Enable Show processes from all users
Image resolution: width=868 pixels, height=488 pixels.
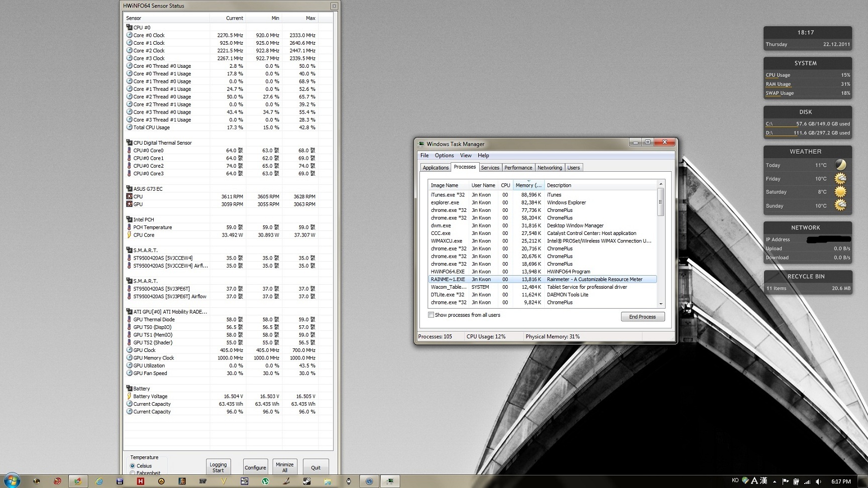pos(431,315)
